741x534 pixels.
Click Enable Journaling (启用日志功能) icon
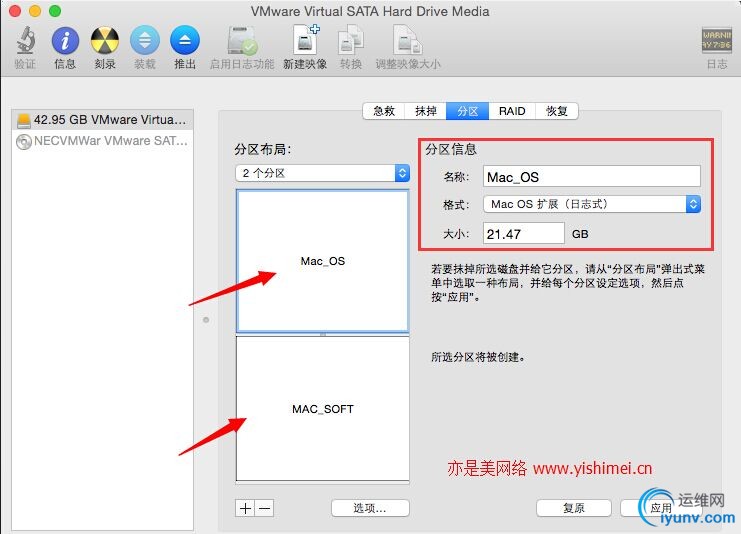(242, 41)
